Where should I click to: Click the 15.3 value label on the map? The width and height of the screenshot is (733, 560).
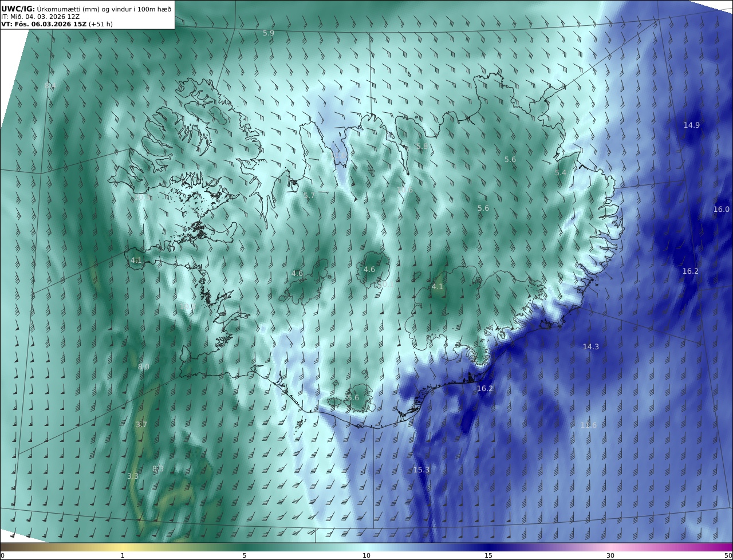tap(421, 470)
